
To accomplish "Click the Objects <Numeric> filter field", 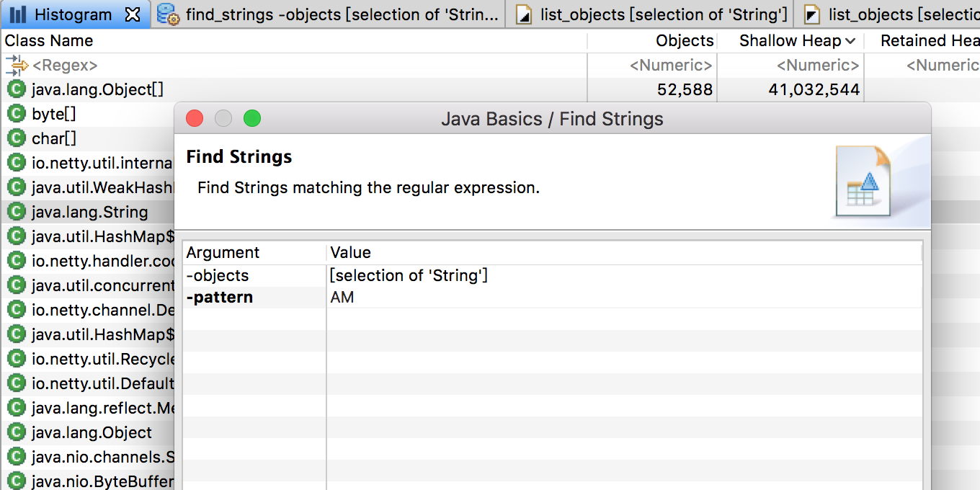I will click(652, 66).
